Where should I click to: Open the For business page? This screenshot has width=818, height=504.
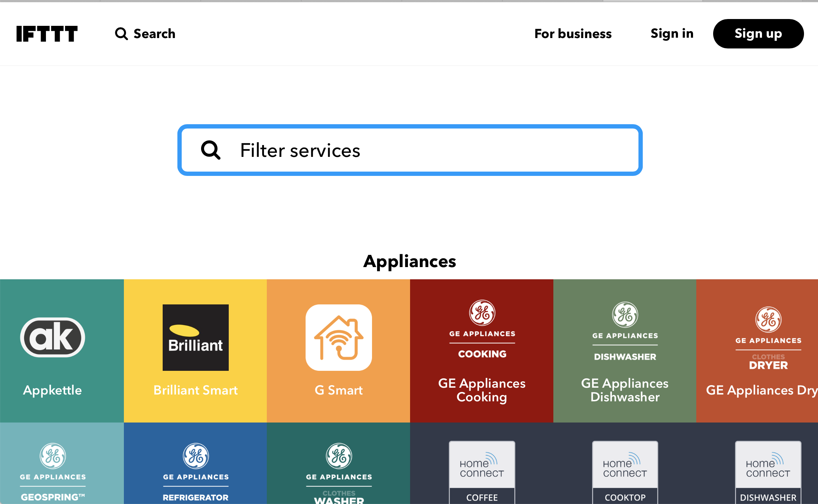[x=573, y=34]
